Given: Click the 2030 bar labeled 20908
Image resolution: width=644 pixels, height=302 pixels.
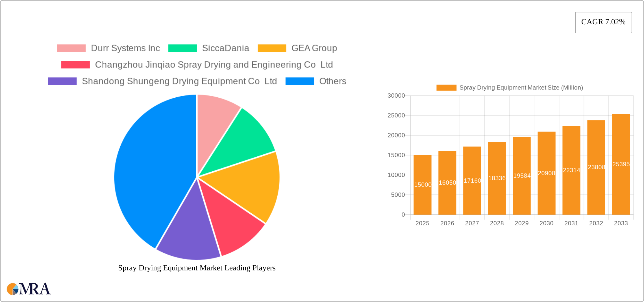Looking at the screenshot, I should (547, 173).
